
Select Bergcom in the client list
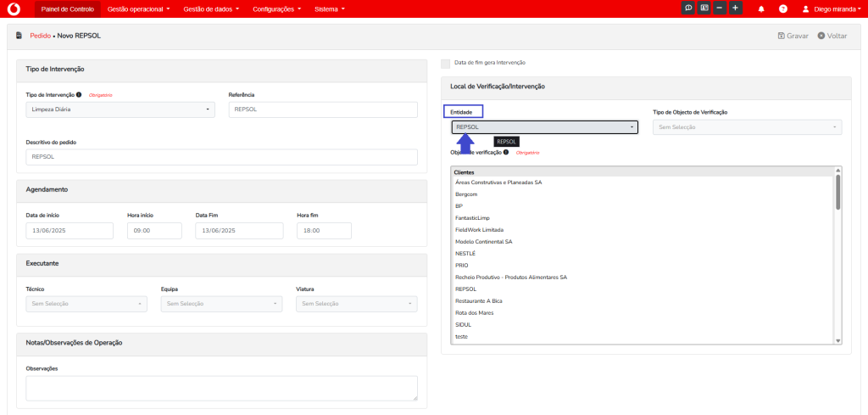point(466,194)
